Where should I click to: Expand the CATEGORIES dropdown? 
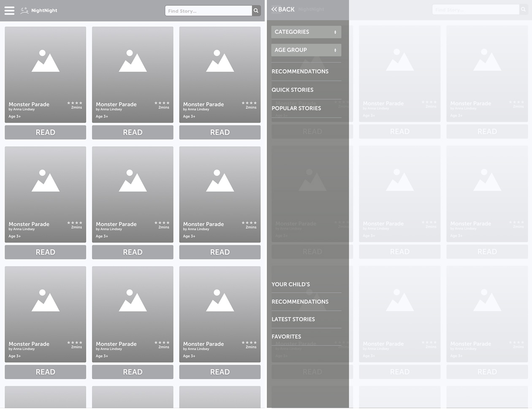[306, 32]
